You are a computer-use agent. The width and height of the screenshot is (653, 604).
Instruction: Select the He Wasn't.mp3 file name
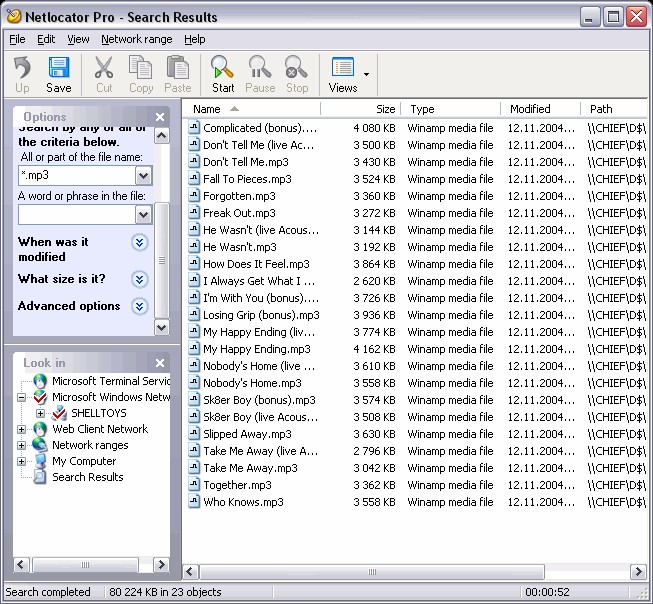coord(240,247)
